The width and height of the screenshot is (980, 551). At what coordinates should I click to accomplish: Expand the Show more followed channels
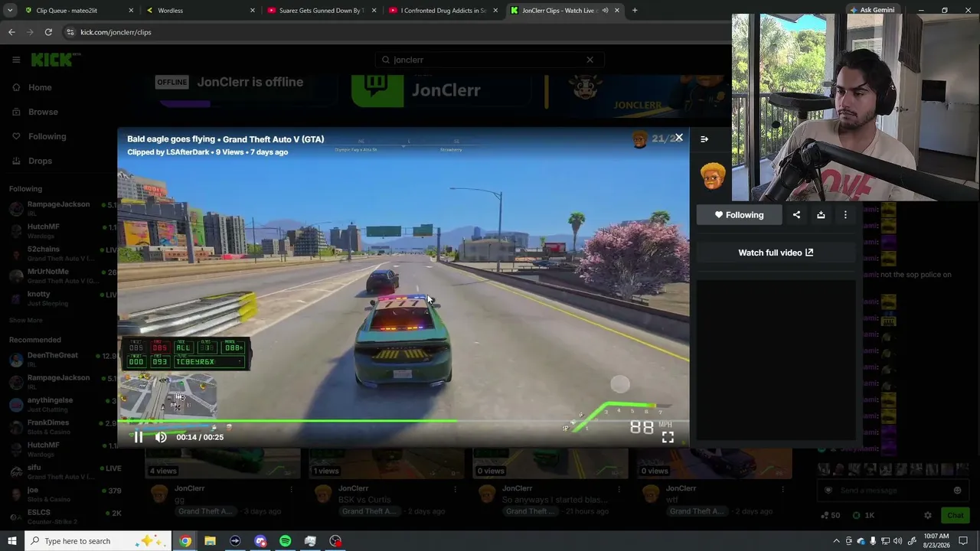25,320
